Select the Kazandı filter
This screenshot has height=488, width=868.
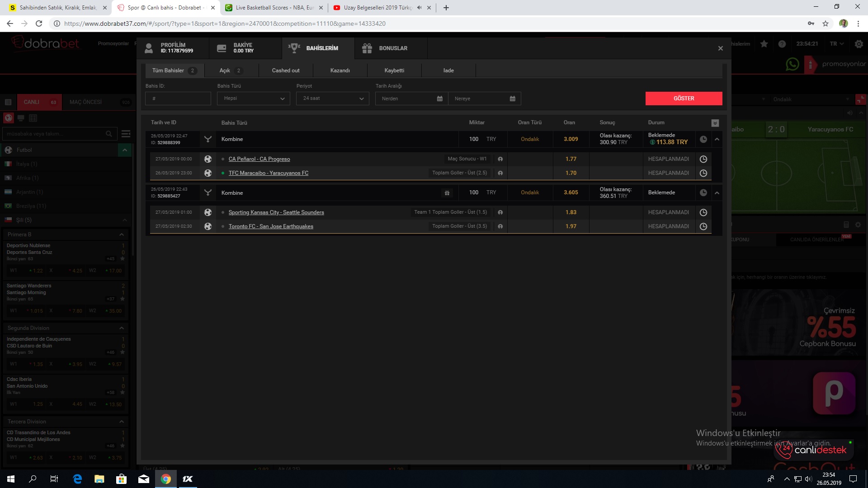click(x=340, y=70)
